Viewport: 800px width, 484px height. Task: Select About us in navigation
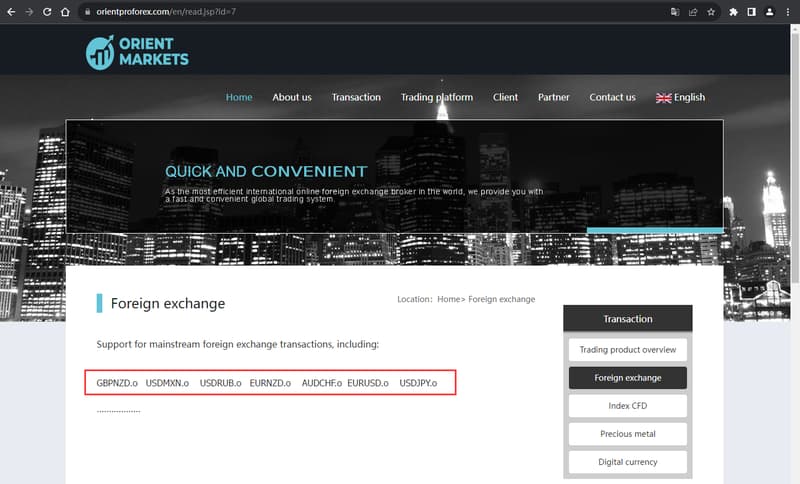click(x=292, y=97)
